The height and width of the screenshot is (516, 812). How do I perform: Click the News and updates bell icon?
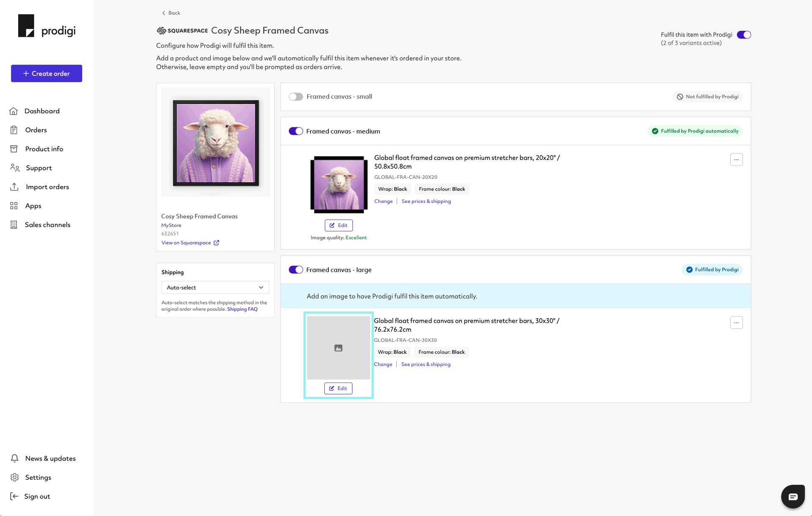[14, 458]
